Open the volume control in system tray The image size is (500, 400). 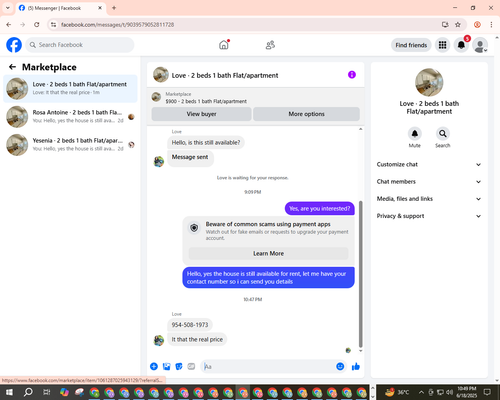449,392
